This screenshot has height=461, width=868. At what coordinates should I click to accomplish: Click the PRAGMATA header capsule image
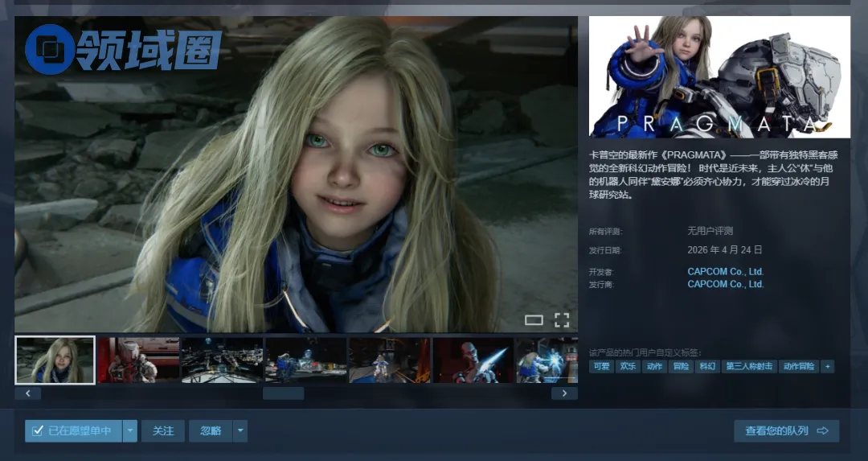click(x=719, y=76)
